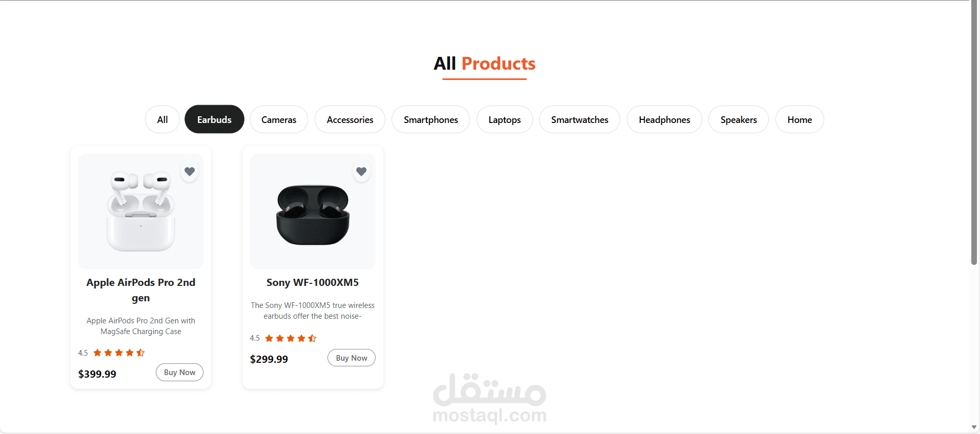Image resolution: width=980 pixels, height=434 pixels.
Task: Filter by Smartwatches
Action: pos(580,119)
